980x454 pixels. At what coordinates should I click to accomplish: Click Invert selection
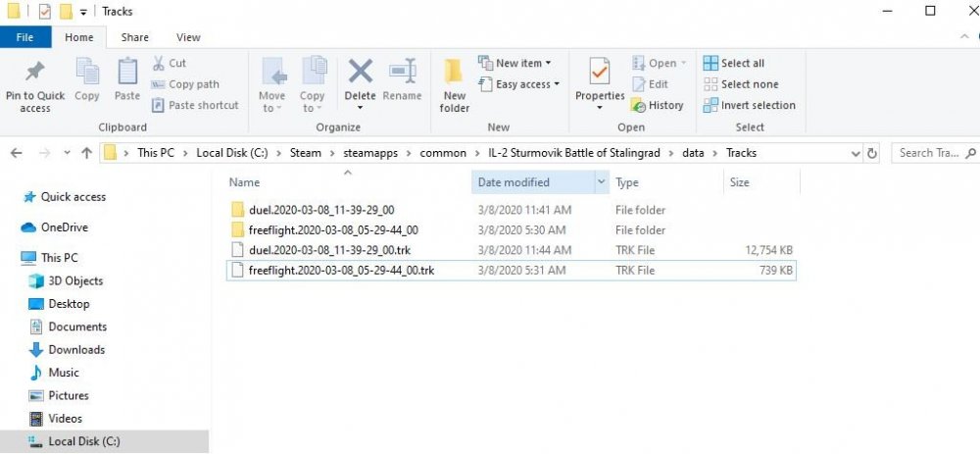[750, 105]
